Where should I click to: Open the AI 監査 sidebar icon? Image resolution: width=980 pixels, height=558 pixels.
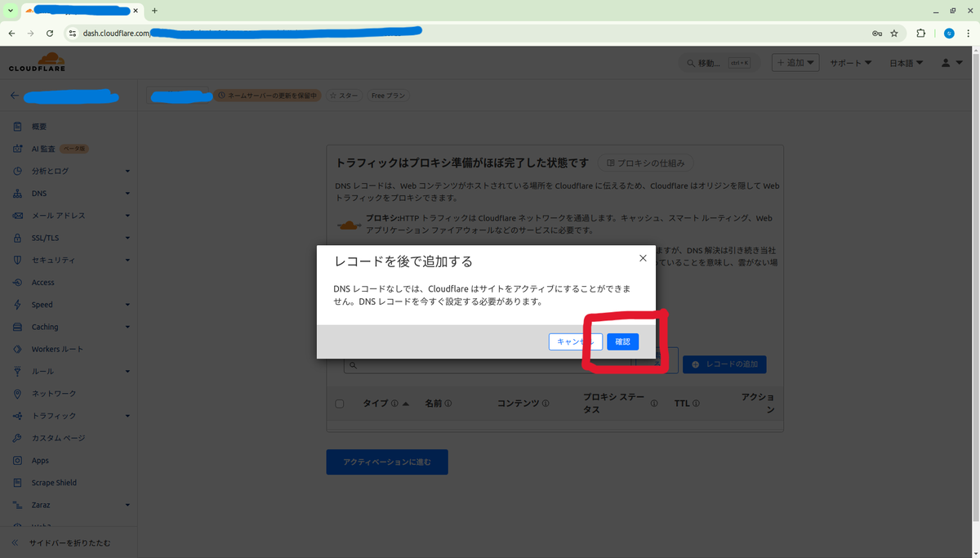pos(17,149)
